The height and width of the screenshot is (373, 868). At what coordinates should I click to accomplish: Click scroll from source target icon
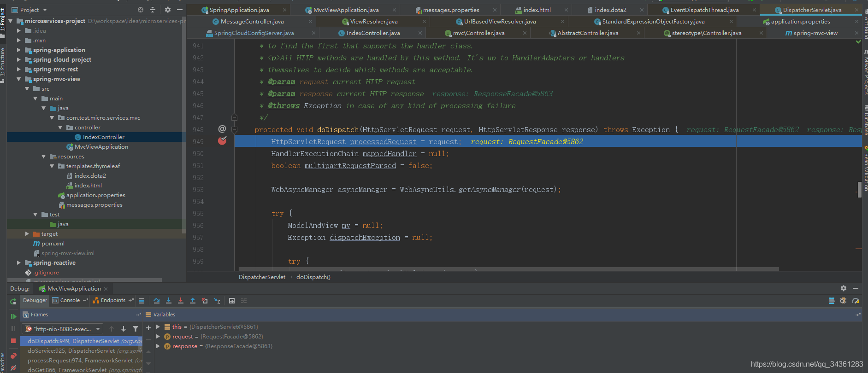(x=141, y=10)
